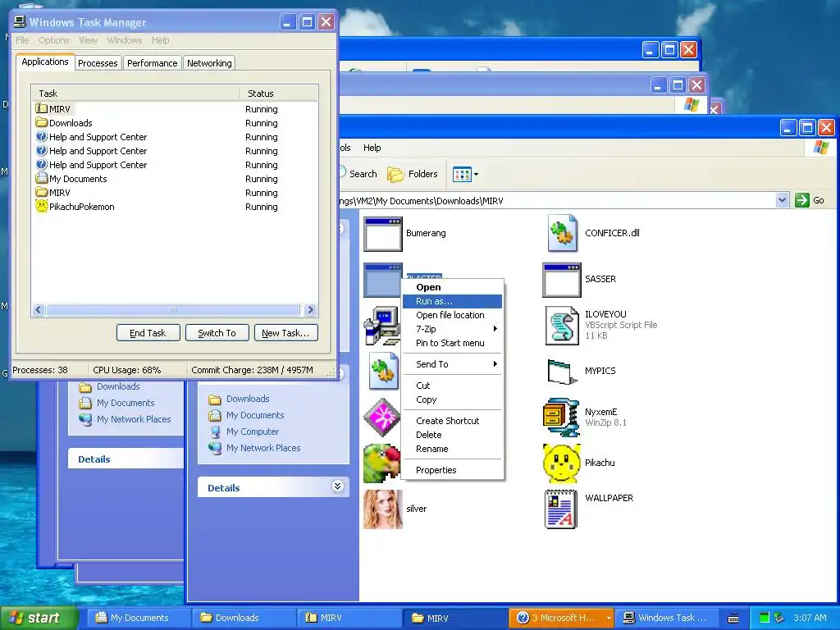
Task: Choose Create Shortcut from context menu
Action: click(x=452, y=421)
